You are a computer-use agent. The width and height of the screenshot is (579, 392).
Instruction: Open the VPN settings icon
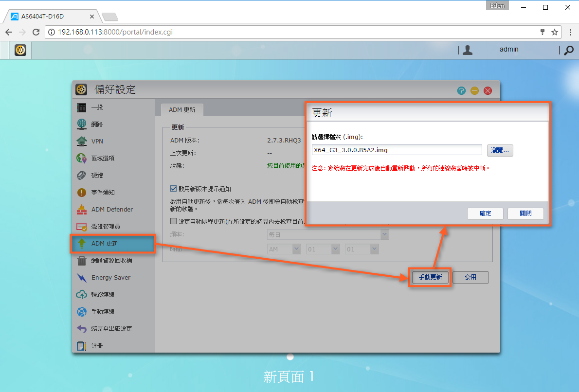82,142
